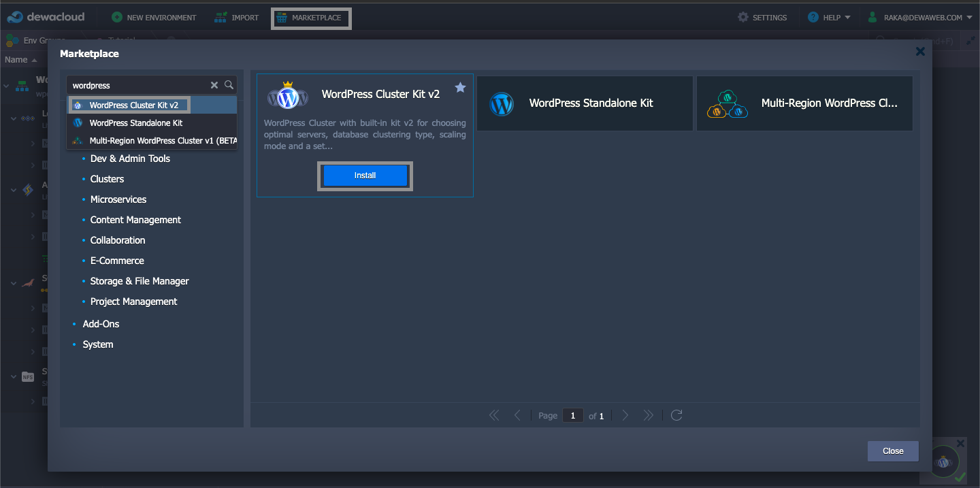Viewport: 980px width, 488px height.
Task: Click the WordPress Standalone Kit card logo
Action: coord(502,103)
